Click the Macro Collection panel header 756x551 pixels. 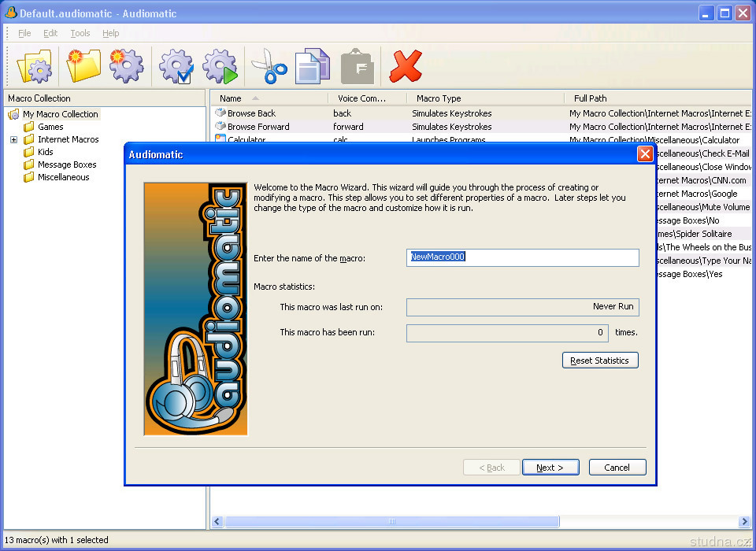[105, 98]
